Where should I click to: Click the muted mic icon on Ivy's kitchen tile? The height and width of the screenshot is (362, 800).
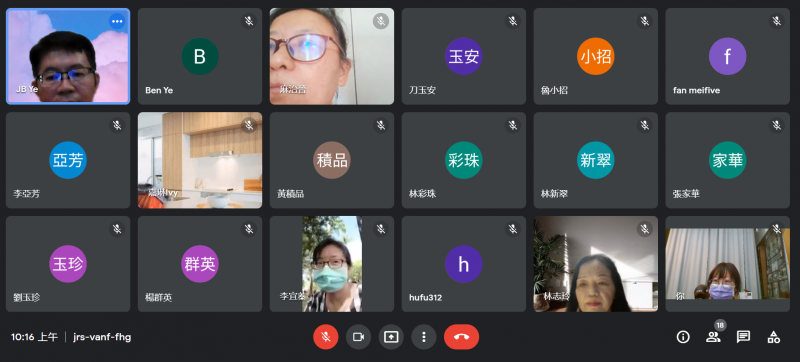249,125
